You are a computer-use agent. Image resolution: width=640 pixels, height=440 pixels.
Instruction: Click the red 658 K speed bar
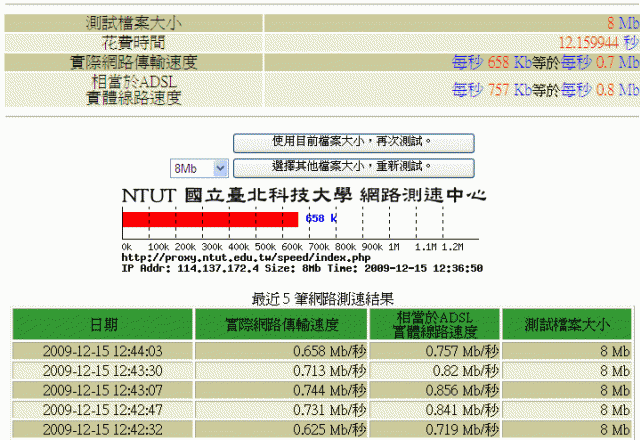[x=210, y=219]
